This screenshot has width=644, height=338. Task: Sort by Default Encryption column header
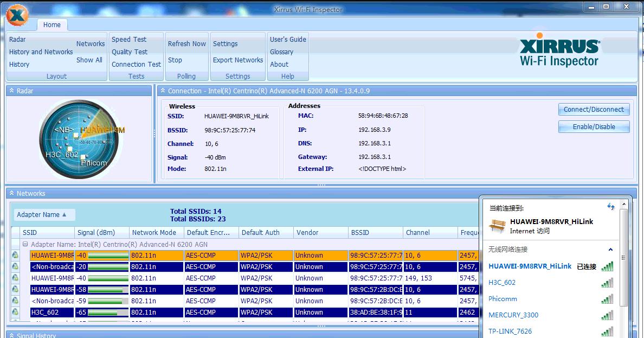click(211, 232)
